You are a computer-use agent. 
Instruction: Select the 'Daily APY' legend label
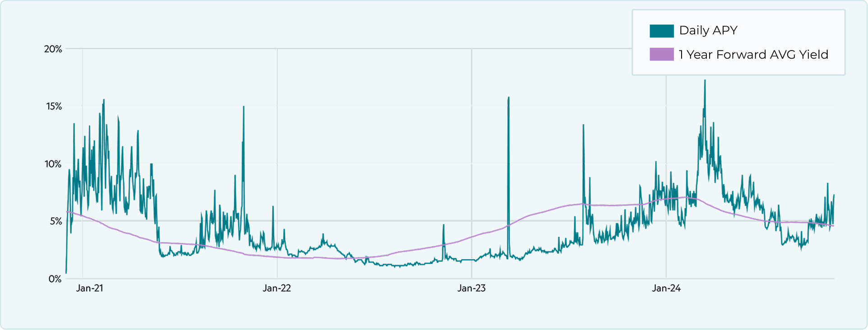click(708, 30)
